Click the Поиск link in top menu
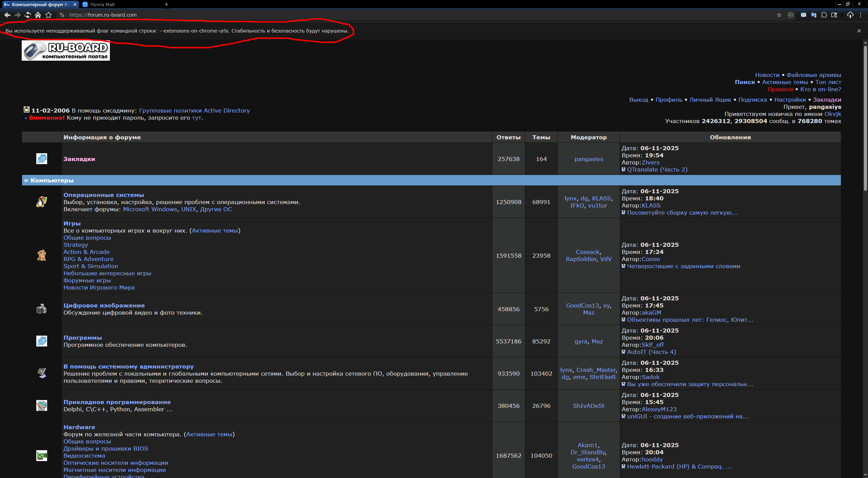The width and height of the screenshot is (868, 478). point(745,82)
